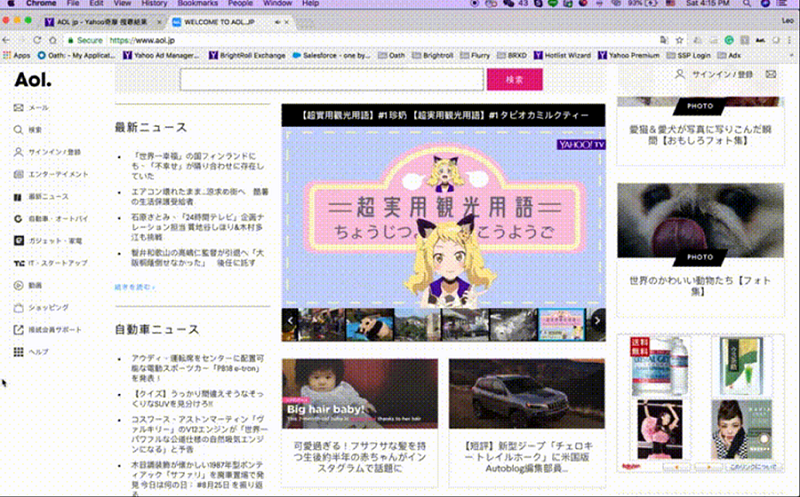Open Hotlist Wizard bookmark
The image size is (800, 497).
pos(562,55)
